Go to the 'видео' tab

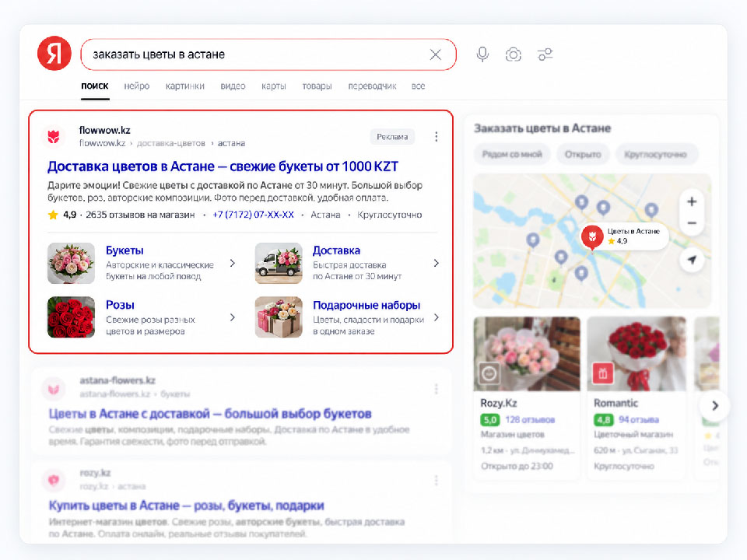pos(233,86)
